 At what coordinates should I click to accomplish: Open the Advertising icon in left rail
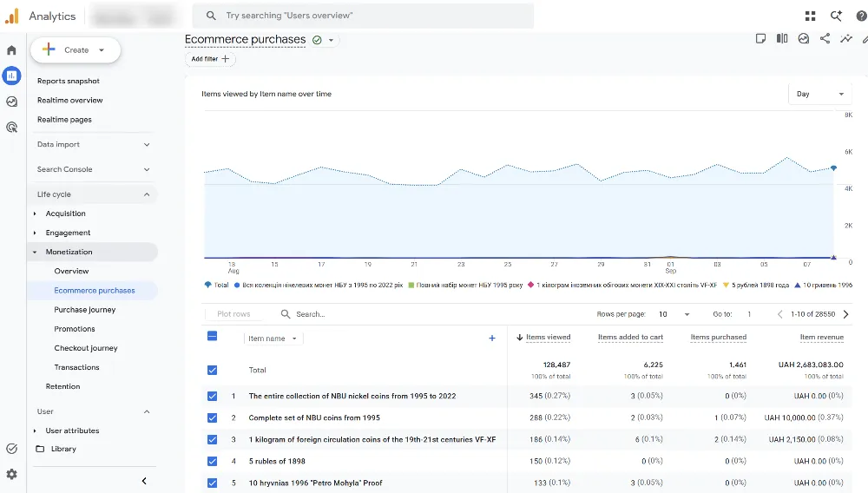[x=11, y=128]
